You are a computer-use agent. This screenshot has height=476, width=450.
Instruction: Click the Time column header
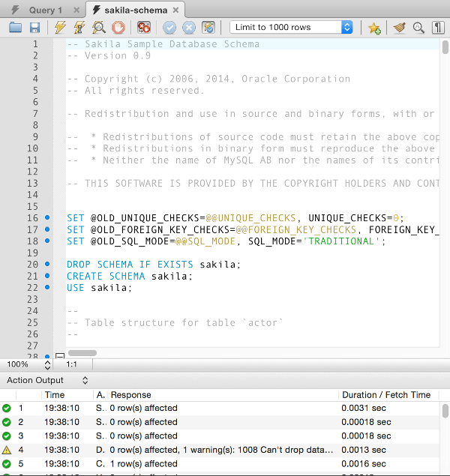pyautogui.click(x=55, y=395)
